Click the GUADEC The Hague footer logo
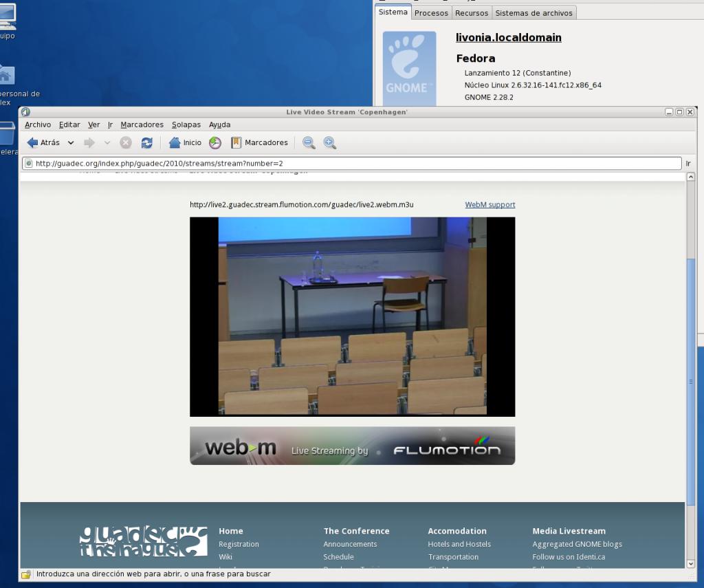The image size is (704, 588). (x=144, y=541)
